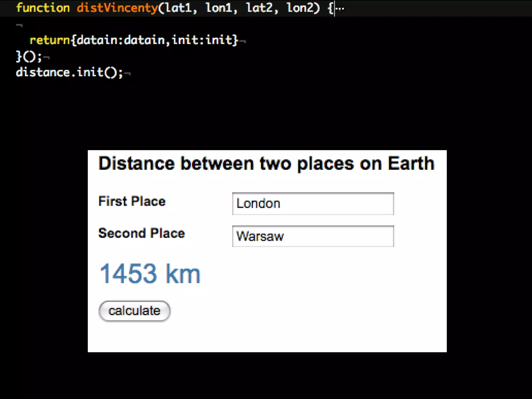Click the opening brace after lon2 parenthesis
532x399 pixels.
coord(330,8)
